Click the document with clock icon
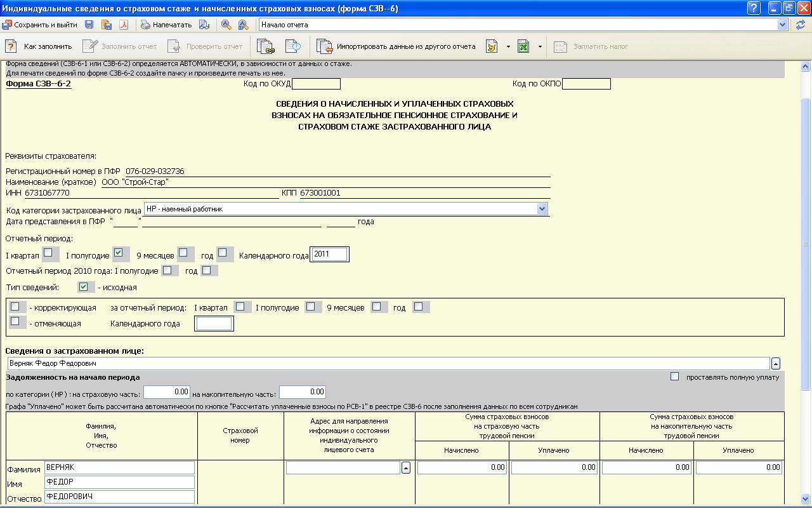This screenshot has height=508, width=812. click(292, 46)
